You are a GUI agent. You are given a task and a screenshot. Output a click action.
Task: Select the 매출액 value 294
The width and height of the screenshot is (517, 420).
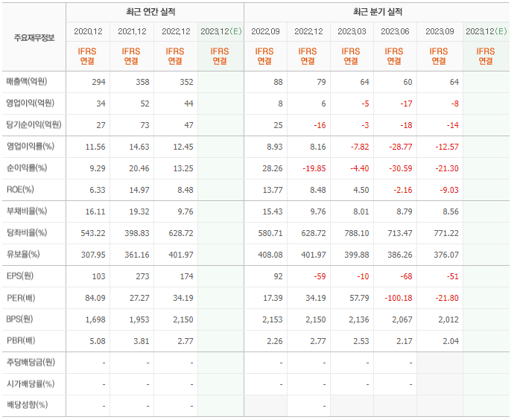(x=98, y=82)
